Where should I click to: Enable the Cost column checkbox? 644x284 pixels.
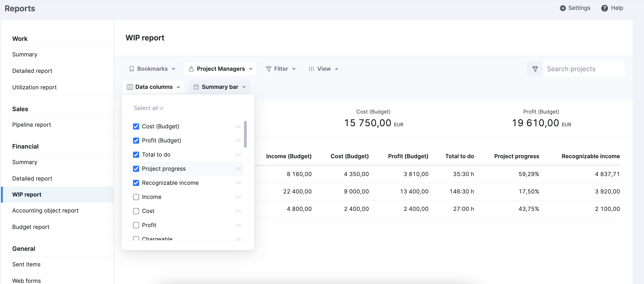pyautogui.click(x=136, y=211)
